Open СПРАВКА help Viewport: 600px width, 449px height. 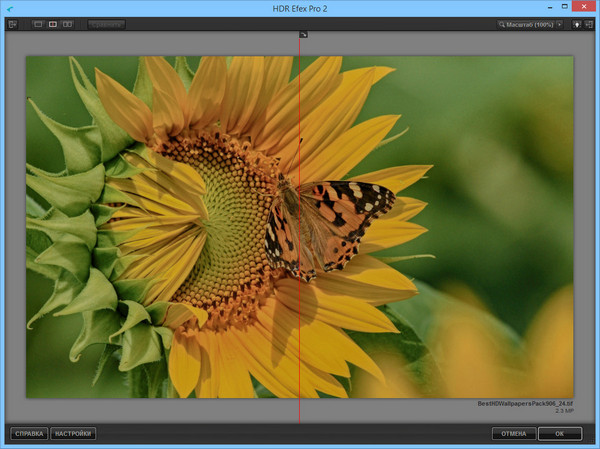click(x=29, y=434)
